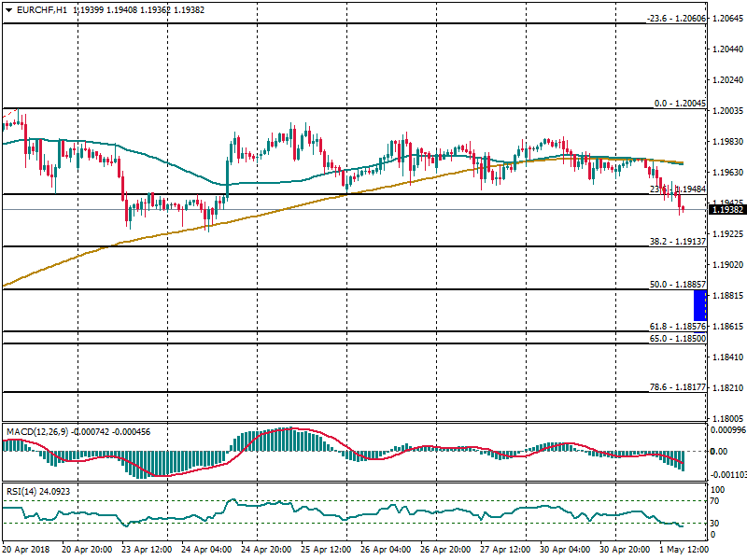Click the triangle arrow beside EURCHF,H1
The height and width of the screenshot is (560, 747).
pyautogui.click(x=7, y=9)
